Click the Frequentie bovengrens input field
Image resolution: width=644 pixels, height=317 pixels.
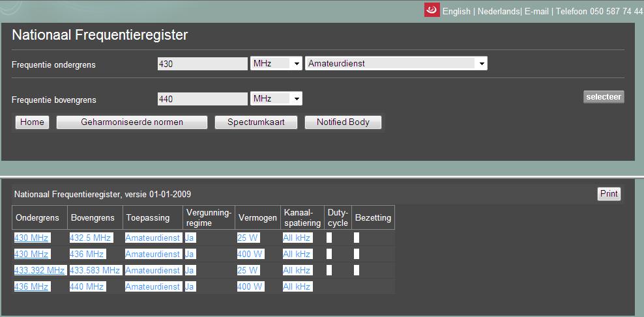tap(202, 99)
